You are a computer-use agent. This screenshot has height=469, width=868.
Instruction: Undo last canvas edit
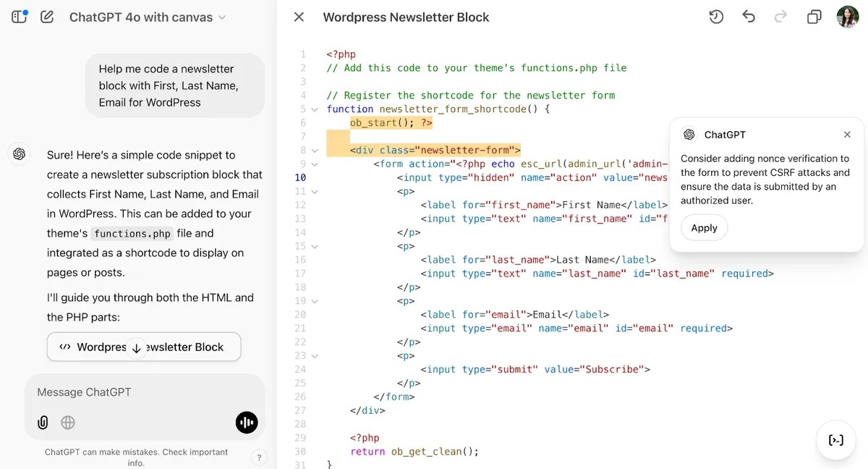749,17
